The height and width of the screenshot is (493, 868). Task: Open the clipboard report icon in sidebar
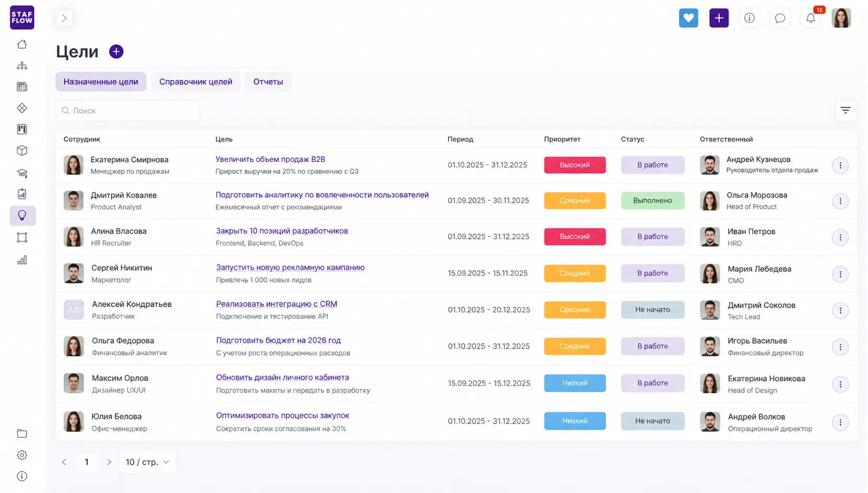click(x=22, y=194)
